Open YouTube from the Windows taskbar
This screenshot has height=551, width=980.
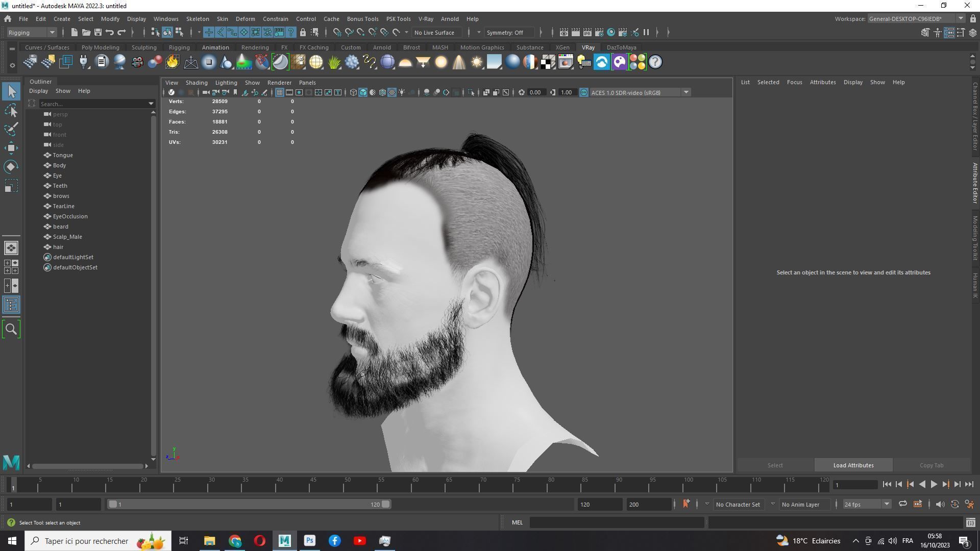click(359, 541)
